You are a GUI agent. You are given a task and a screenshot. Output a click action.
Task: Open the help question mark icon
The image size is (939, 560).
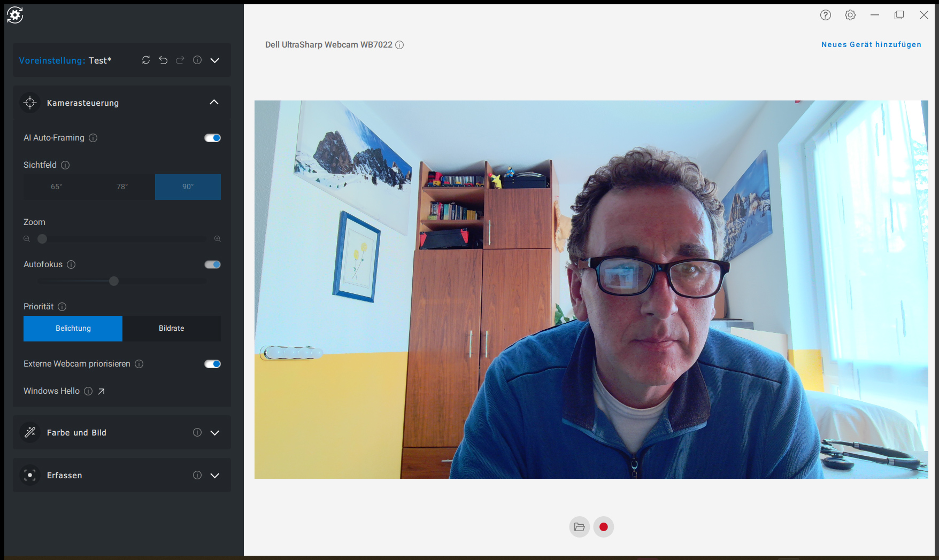(x=826, y=15)
